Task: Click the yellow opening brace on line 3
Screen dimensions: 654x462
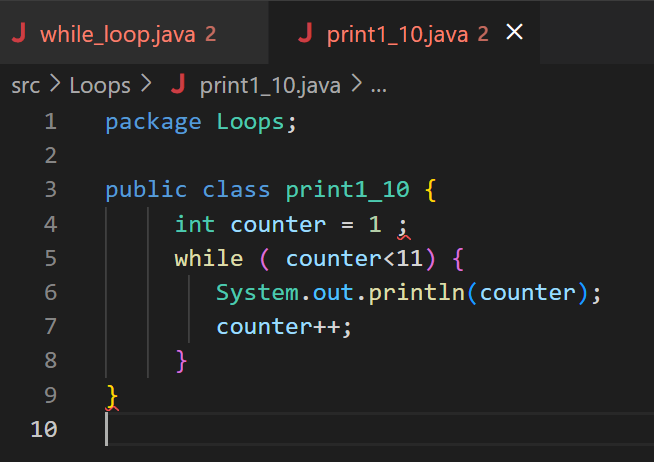Action: tap(431, 190)
